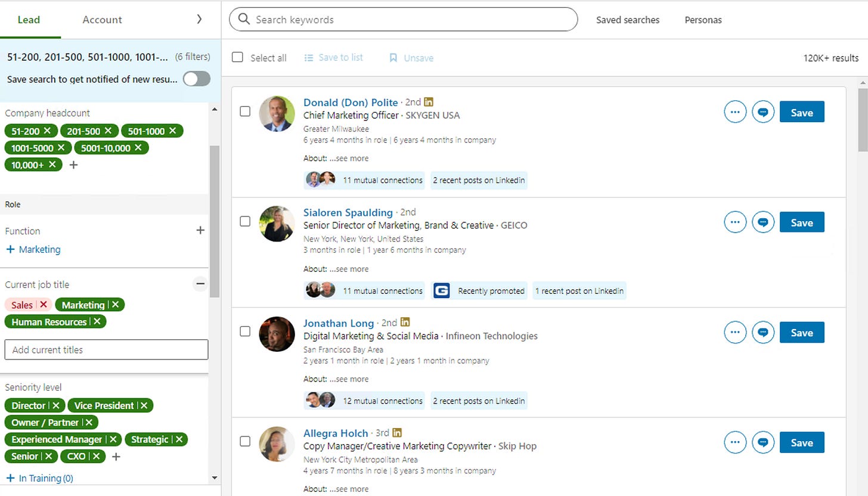Select Jonathan Long's checkbox
The height and width of the screenshot is (496, 868).
[x=245, y=331]
